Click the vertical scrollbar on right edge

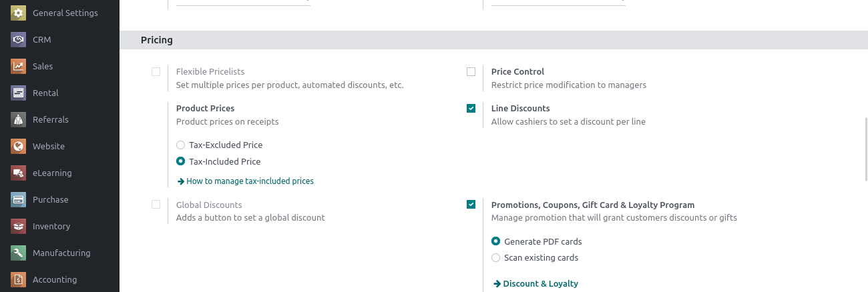point(865,148)
